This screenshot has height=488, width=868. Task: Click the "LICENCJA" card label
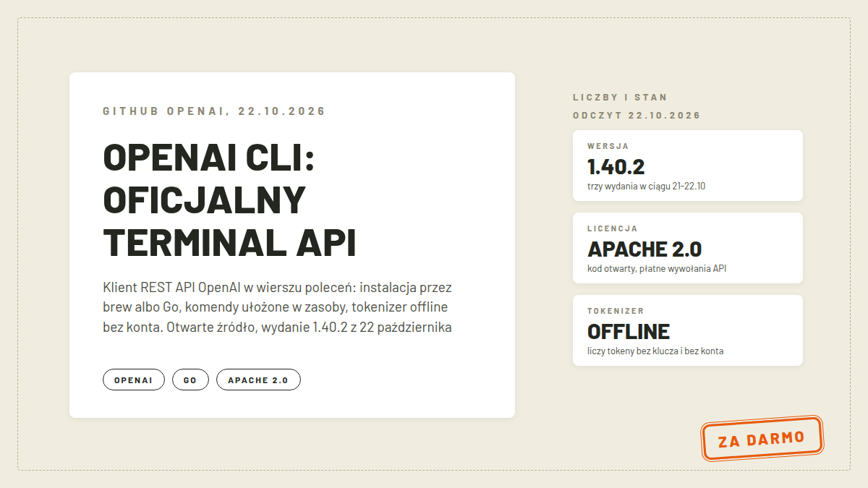pos(612,228)
